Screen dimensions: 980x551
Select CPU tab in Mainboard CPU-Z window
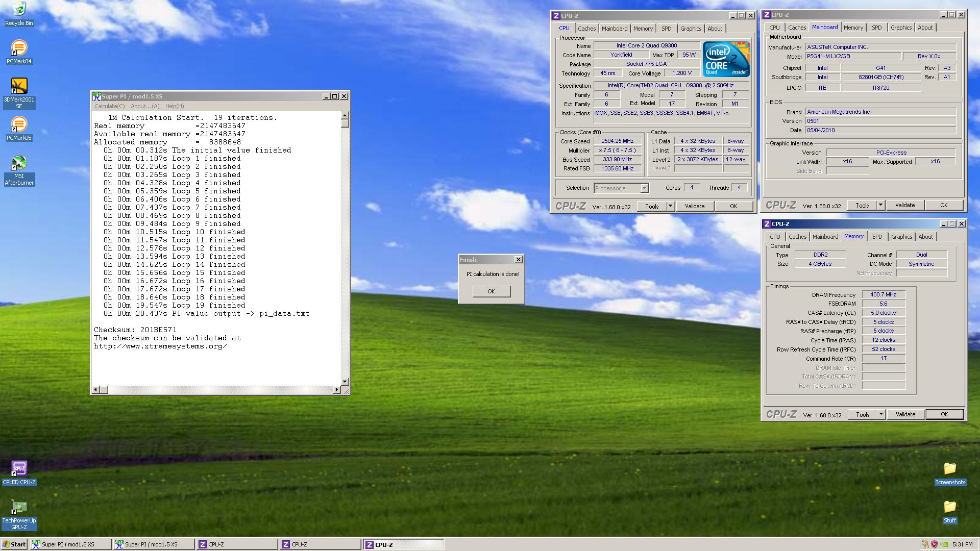coord(774,28)
